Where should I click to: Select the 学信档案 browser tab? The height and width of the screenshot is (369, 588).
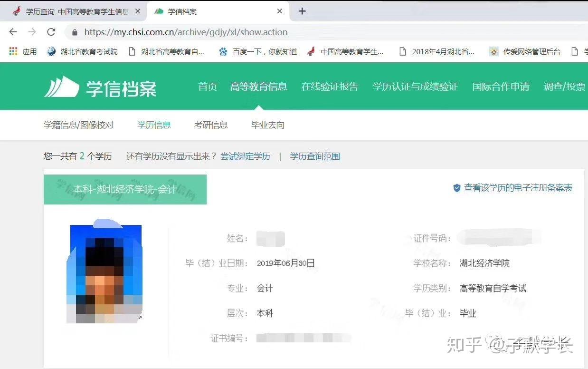tap(218, 11)
